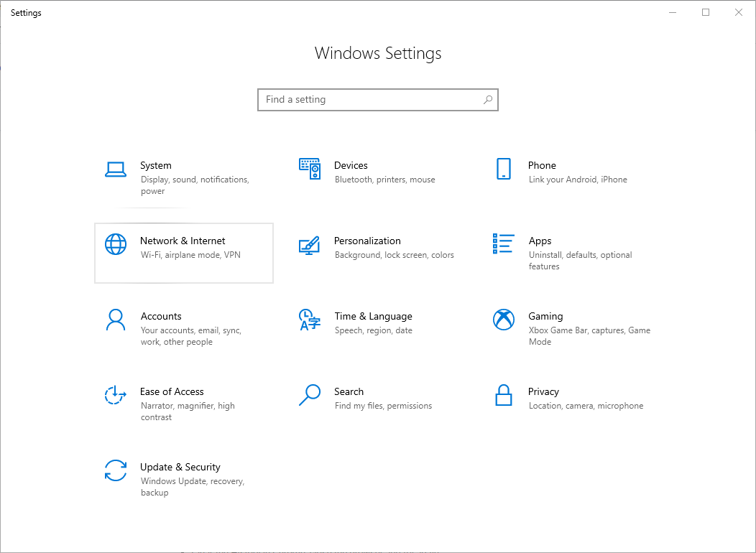Click 'Uninstall, defaults, optional features' text
The width and height of the screenshot is (756, 553).
[580, 261]
